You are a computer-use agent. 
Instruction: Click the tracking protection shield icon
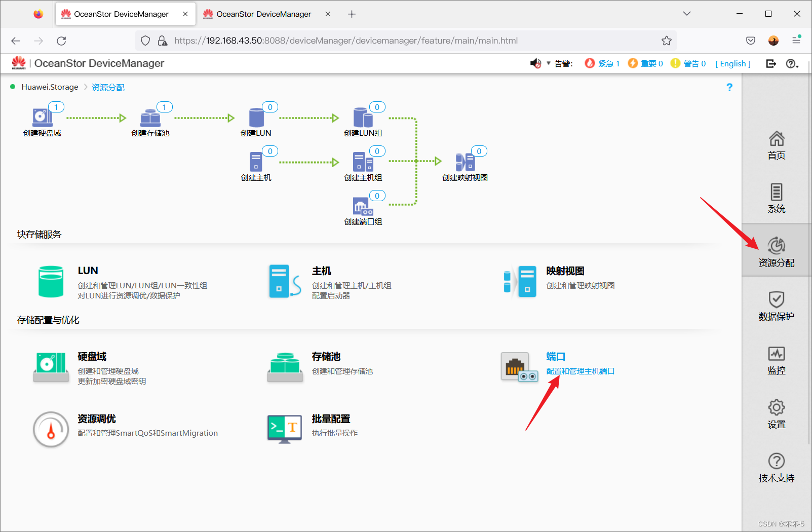[x=145, y=41]
